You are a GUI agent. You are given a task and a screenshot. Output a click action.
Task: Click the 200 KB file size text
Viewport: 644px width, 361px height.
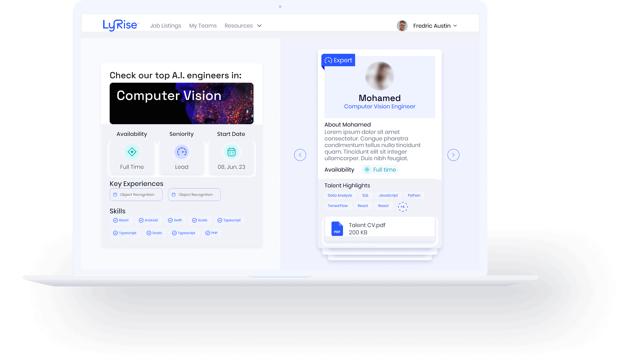(358, 232)
